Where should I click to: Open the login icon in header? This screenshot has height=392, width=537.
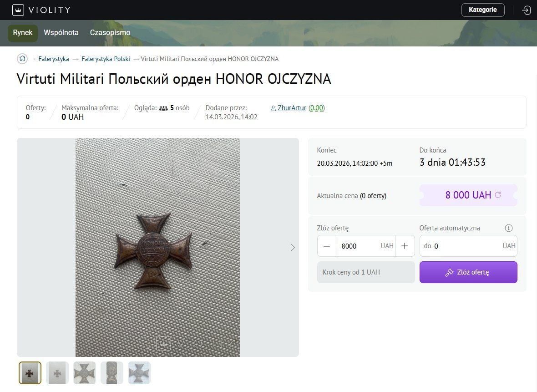tap(526, 10)
